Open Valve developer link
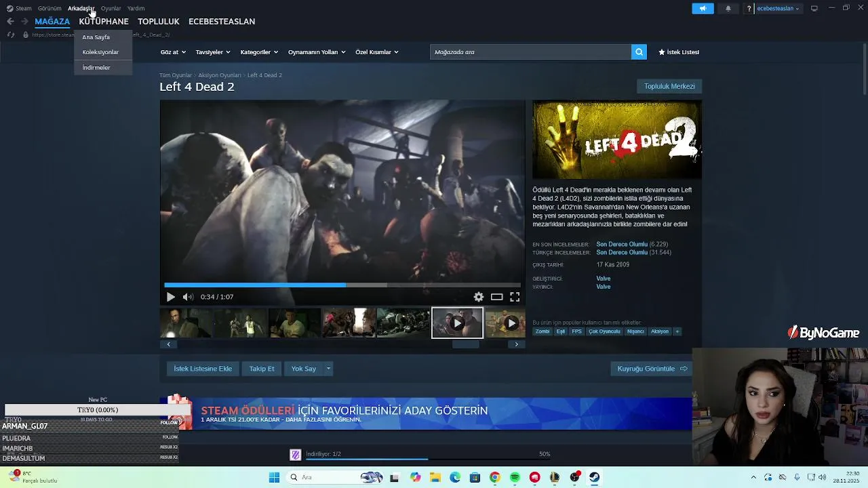 coord(604,279)
